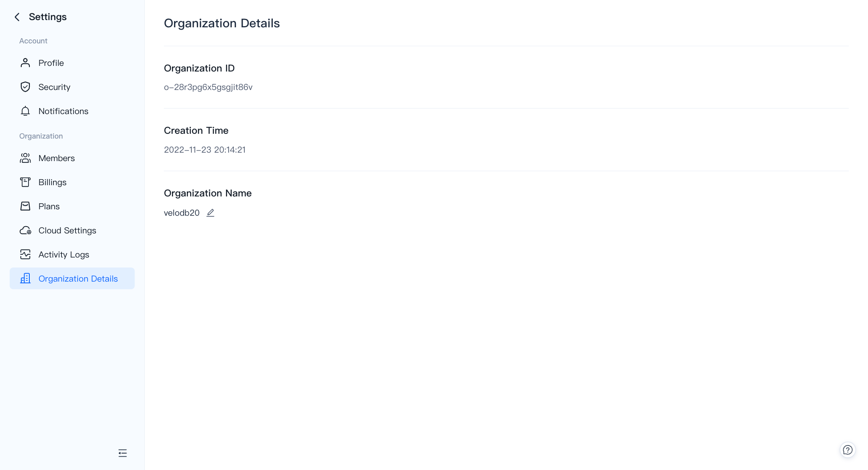This screenshot has width=868, height=470.
Task: Click the organization name velodb20
Action: pyautogui.click(x=181, y=213)
